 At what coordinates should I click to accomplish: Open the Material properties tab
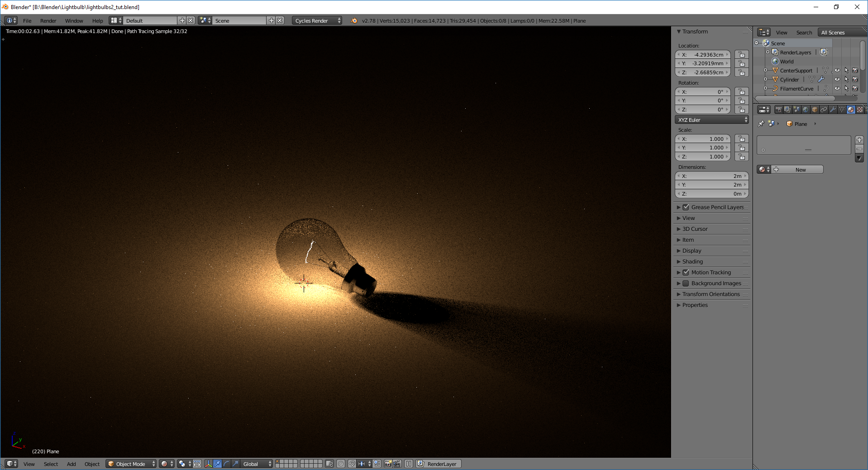click(851, 110)
